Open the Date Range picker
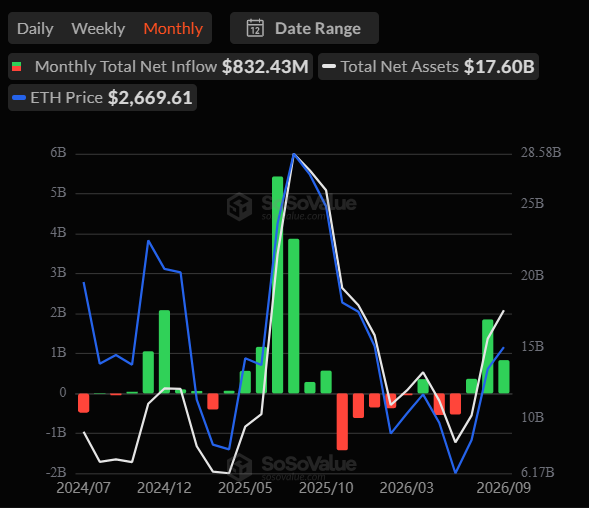589x508 pixels. (x=304, y=28)
